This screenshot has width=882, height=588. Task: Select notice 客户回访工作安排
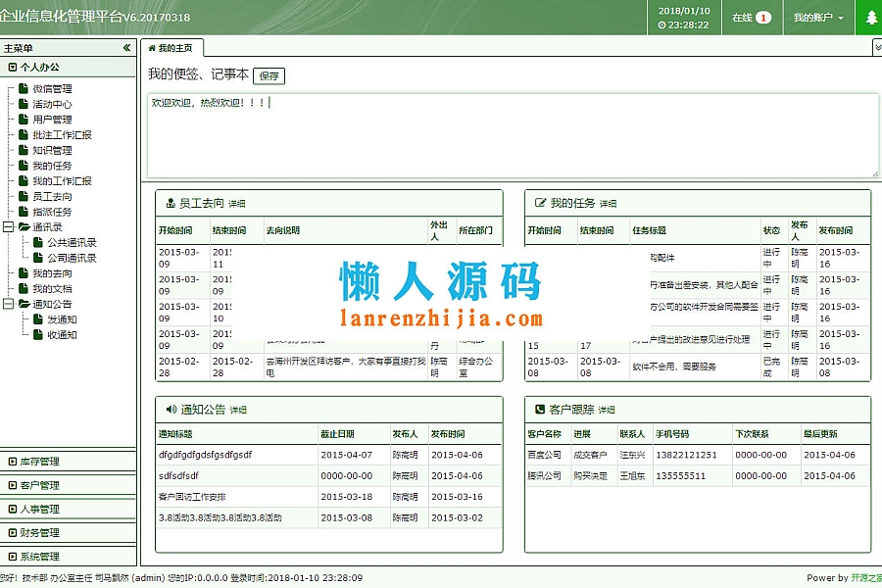coord(328,497)
